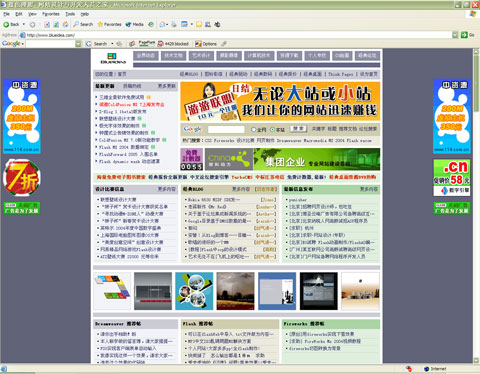Click the Go button next to address bar
The width and height of the screenshot is (480, 374).
pyautogui.click(x=467, y=35)
